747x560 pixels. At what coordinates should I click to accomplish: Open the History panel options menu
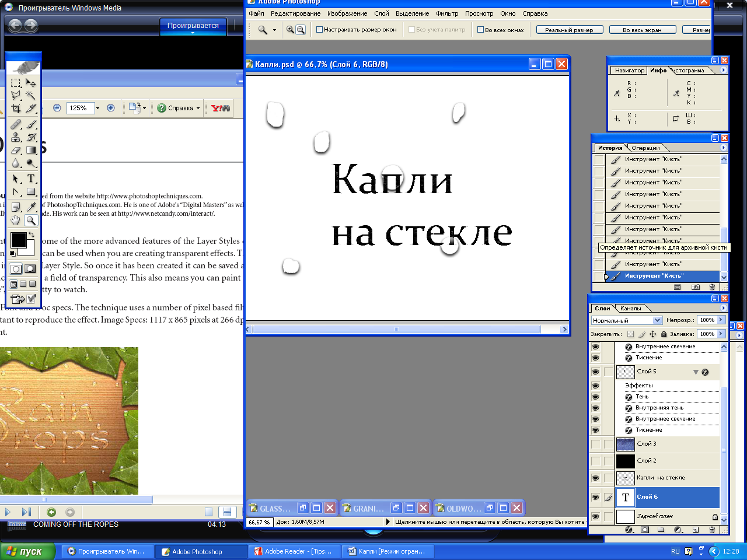point(723,148)
